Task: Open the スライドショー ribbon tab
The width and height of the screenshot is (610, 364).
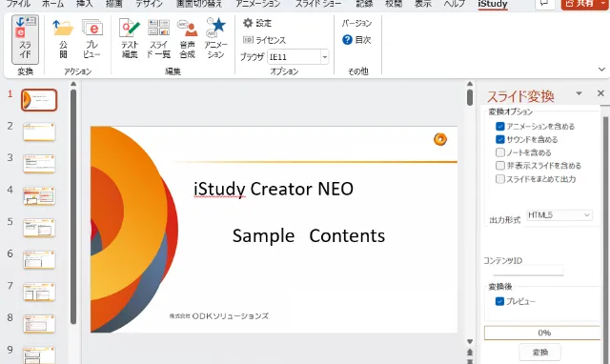Action: (318, 4)
